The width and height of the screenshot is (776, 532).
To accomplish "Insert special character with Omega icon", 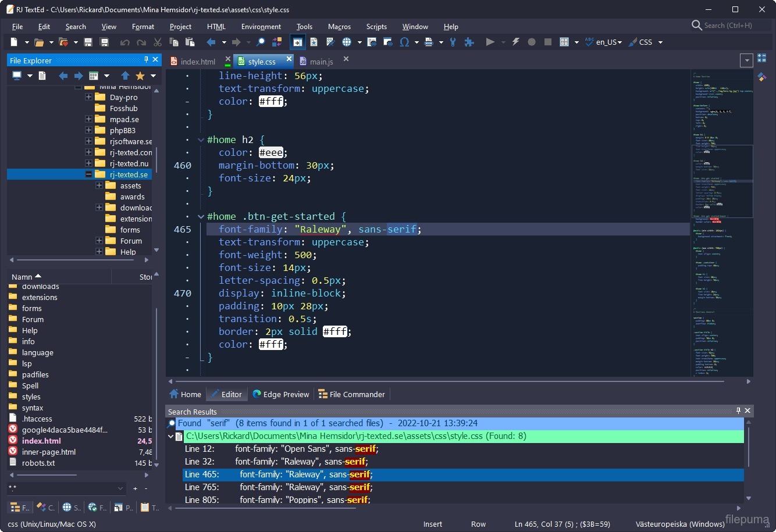I will pos(404,42).
